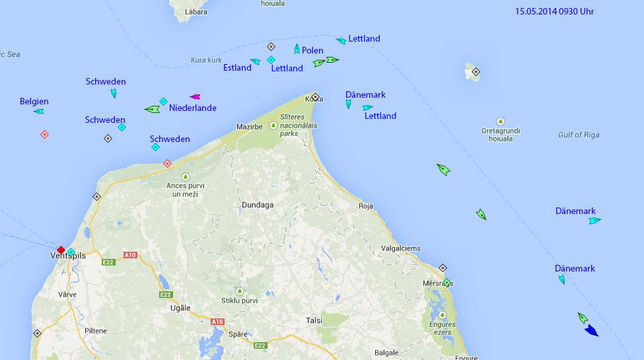Click the Talsi town label
644x360 pixels.
pos(314,320)
